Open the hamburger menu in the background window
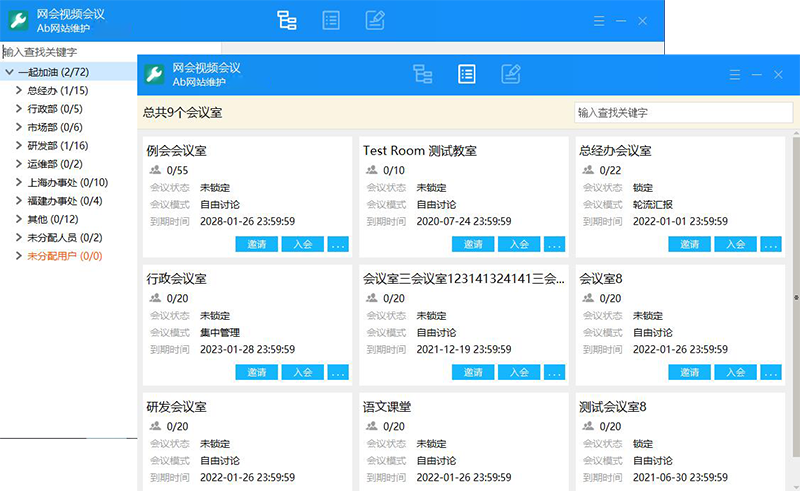800x491 pixels. tap(598, 21)
